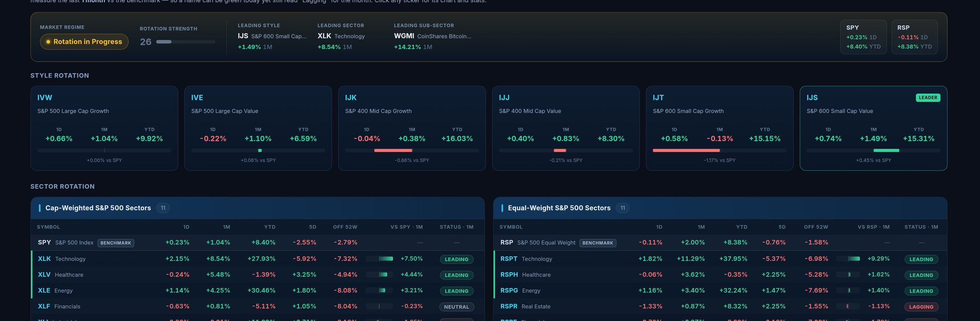Screen dimensions: 980x321
Task: Click the LEADING status badge for RSPH
Action: (921, 275)
